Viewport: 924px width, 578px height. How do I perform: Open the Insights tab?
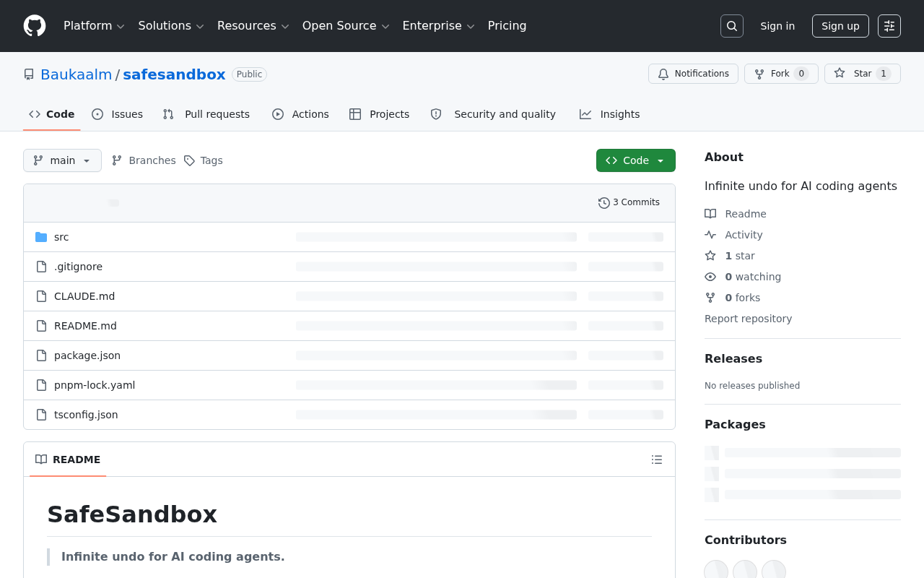click(610, 114)
